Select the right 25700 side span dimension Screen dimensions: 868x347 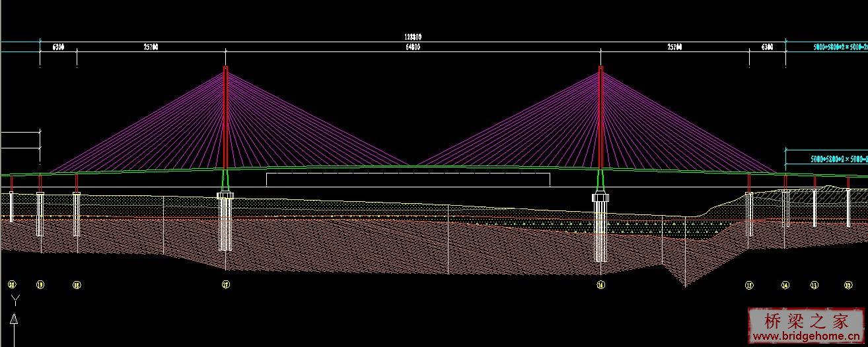pyautogui.click(x=674, y=47)
